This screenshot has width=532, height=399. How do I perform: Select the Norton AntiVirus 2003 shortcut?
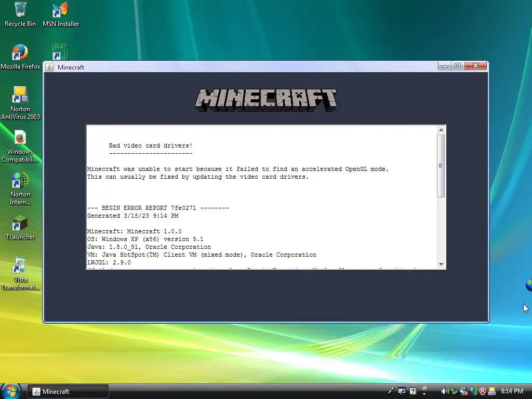20,103
